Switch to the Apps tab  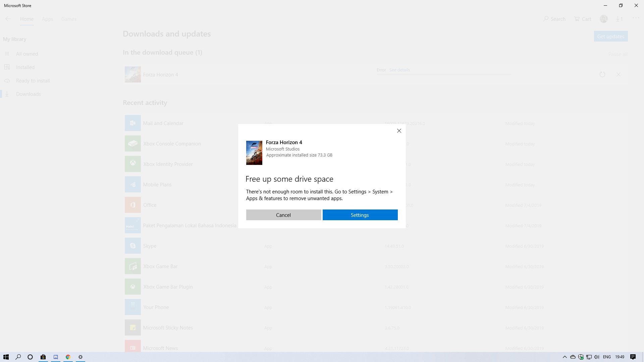pos(48,19)
